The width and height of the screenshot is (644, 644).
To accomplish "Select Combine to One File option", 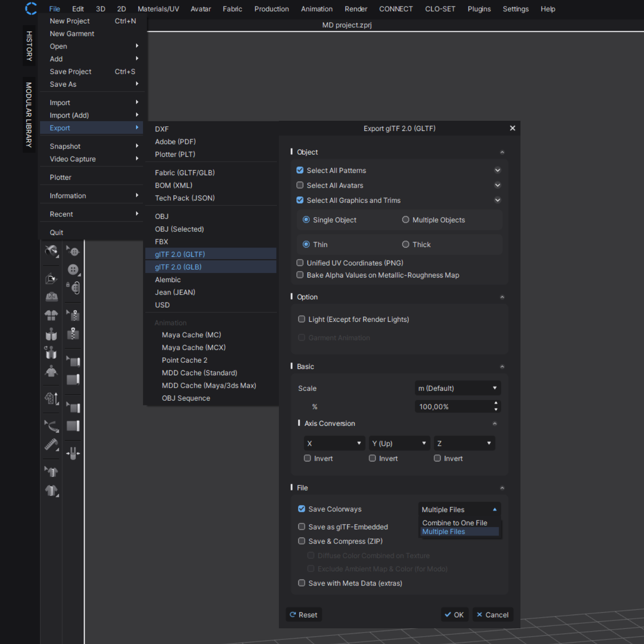I will coord(455,523).
